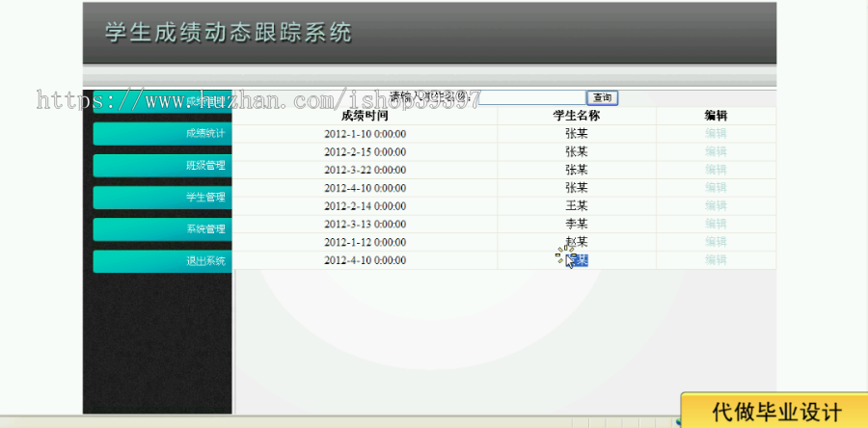Viewport: 868px width, 428px height.
Task: Focus the student name search field
Action: 532,98
